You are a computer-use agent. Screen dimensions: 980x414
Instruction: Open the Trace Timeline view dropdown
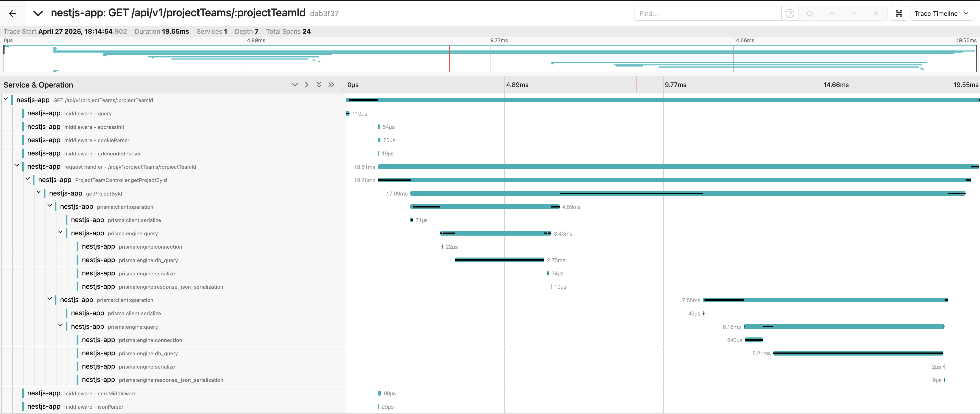pyautogui.click(x=941, y=14)
